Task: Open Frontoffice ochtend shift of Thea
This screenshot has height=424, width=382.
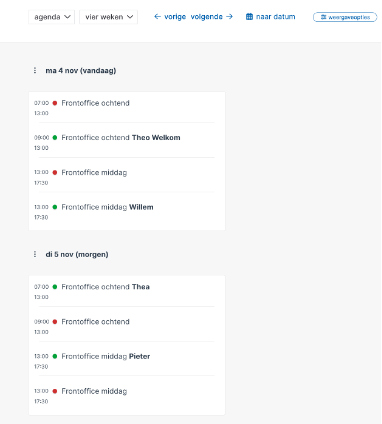Action: (x=127, y=291)
